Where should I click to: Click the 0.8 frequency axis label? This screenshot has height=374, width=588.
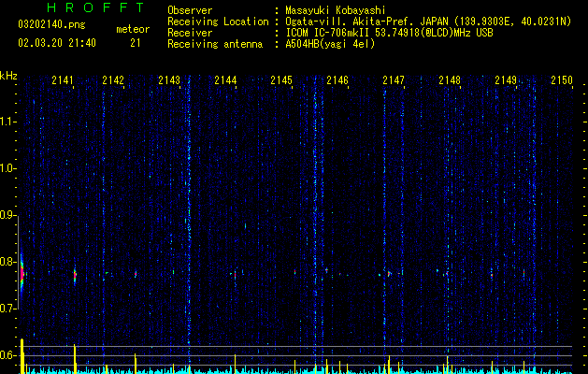tap(7, 262)
